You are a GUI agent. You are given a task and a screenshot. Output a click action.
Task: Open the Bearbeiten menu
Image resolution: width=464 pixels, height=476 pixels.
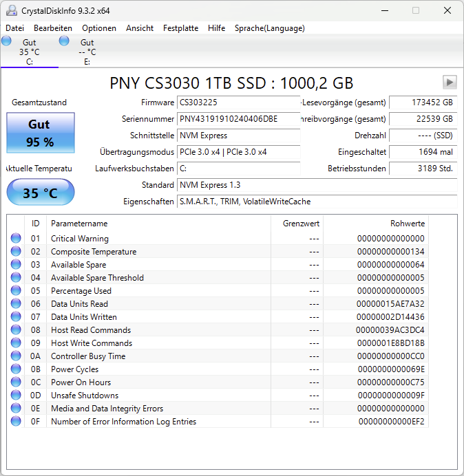pyautogui.click(x=53, y=28)
